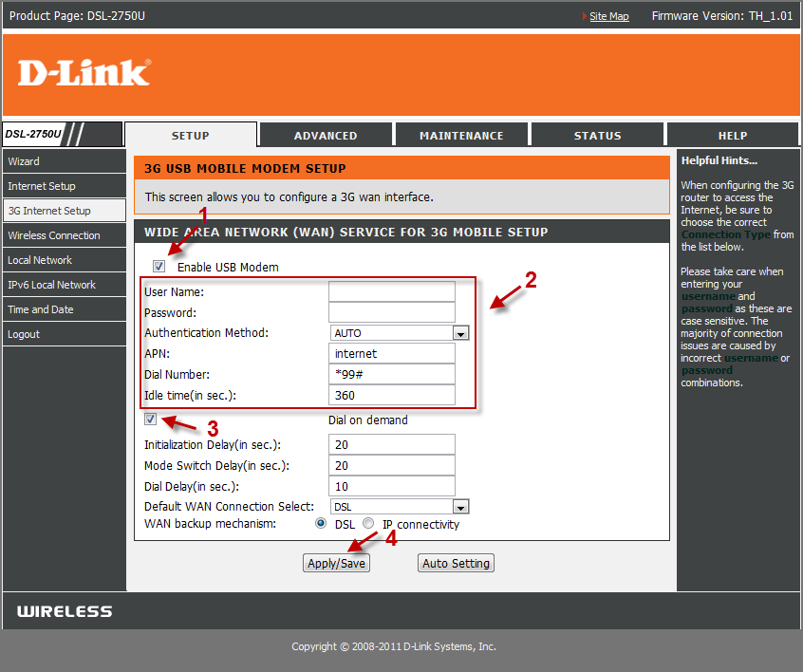Click the D-Link logo

[84, 73]
